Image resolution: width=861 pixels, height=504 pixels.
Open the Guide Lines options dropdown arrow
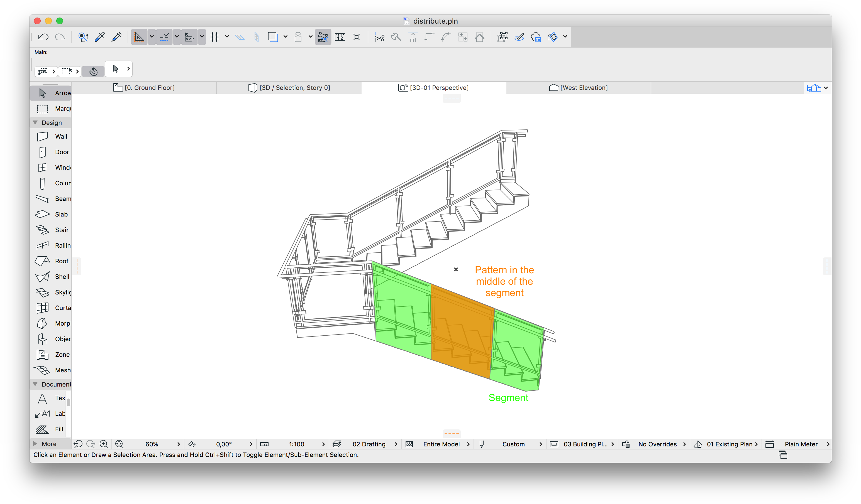152,37
